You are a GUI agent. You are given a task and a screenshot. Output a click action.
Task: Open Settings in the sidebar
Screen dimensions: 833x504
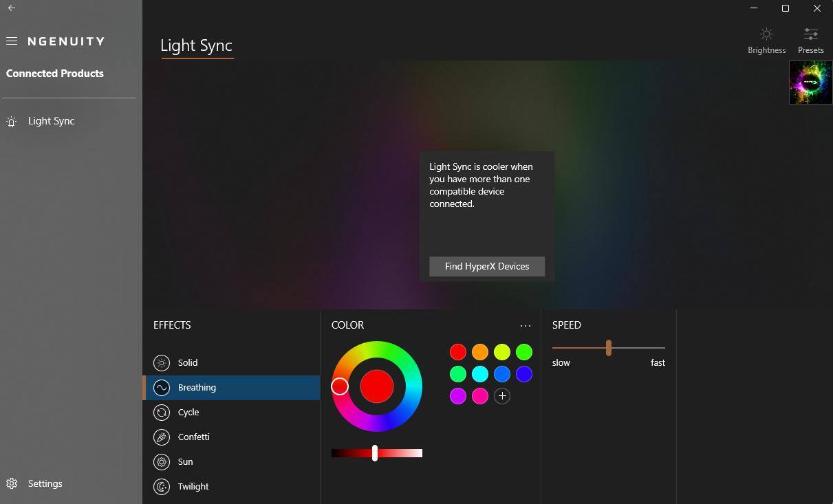45,484
